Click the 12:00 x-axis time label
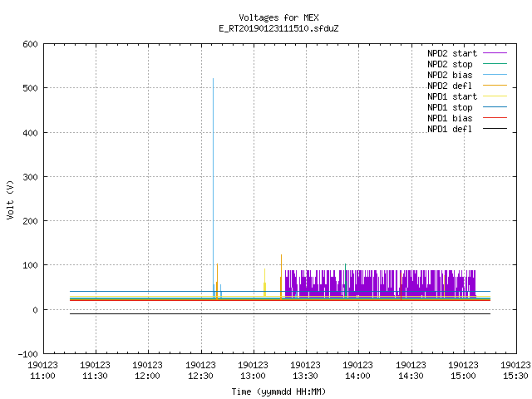 coord(148,376)
